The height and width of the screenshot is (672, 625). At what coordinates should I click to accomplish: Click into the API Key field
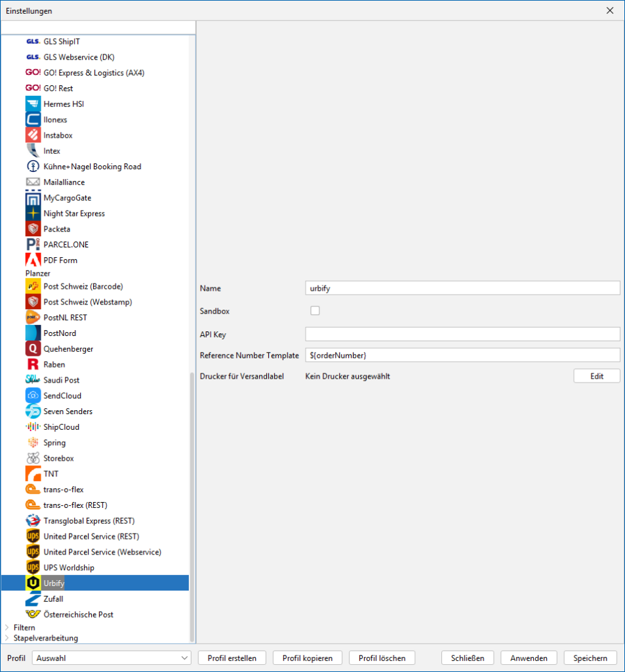click(x=462, y=334)
